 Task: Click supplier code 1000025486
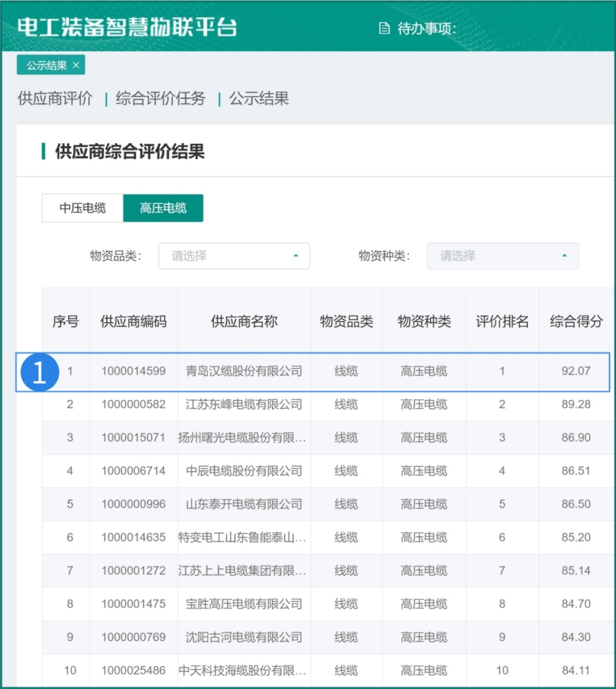click(133, 670)
